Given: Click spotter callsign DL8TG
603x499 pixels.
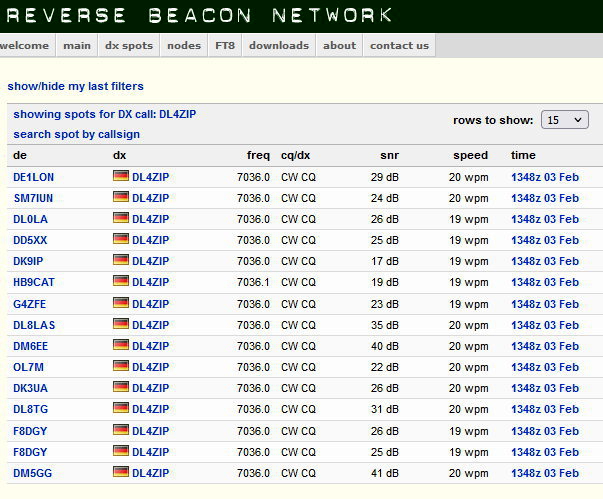Looking at the screenshot, I should coord(30,409).
